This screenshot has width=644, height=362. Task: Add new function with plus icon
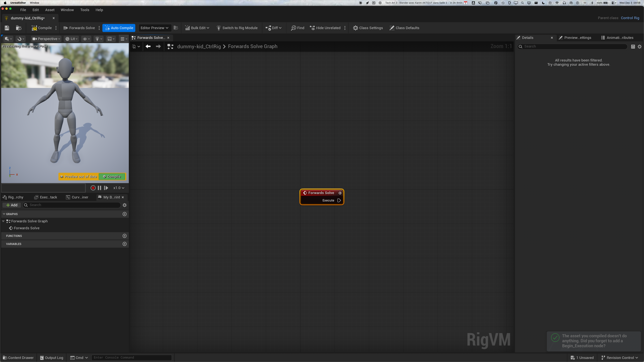coord(124,236)
